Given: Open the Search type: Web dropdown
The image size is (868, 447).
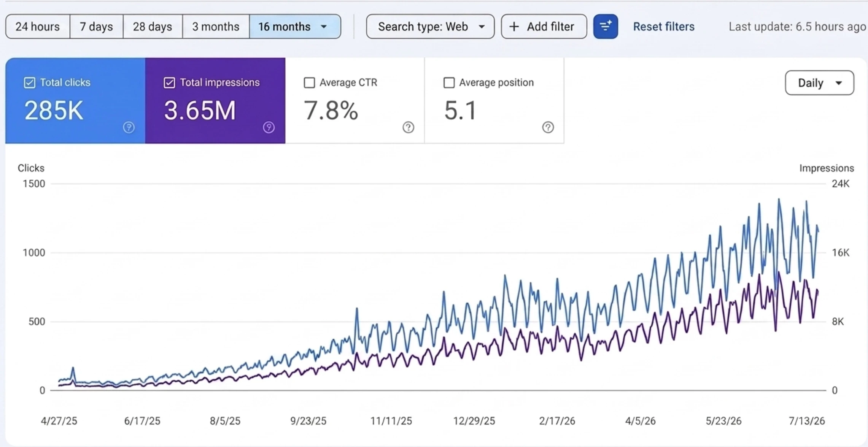Looking at the screenshot, I should click(430, 27).
